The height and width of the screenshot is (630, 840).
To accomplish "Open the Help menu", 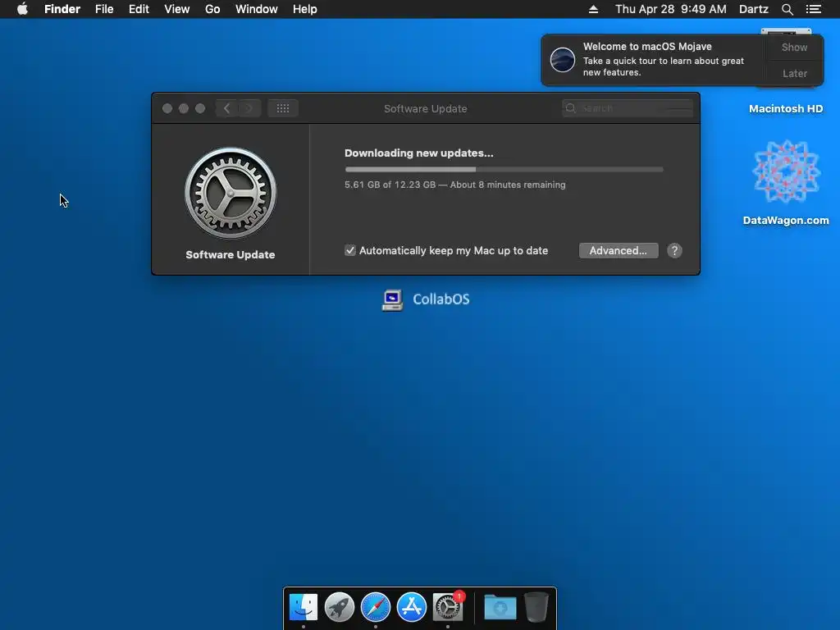I will (305, 9).
